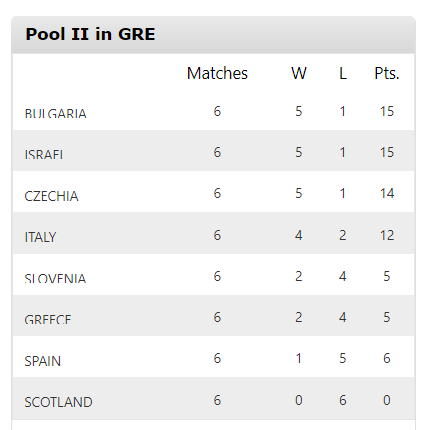Click the ITALY team name
The height and width of the screenshot is (430, 427).
tap(40, 237)
